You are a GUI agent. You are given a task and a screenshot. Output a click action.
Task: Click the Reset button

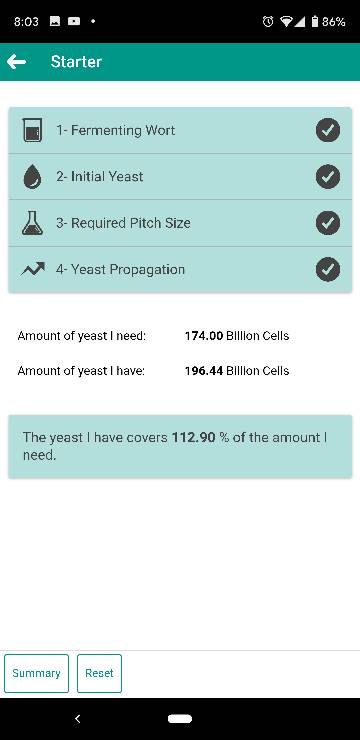(x=99, y=673)
